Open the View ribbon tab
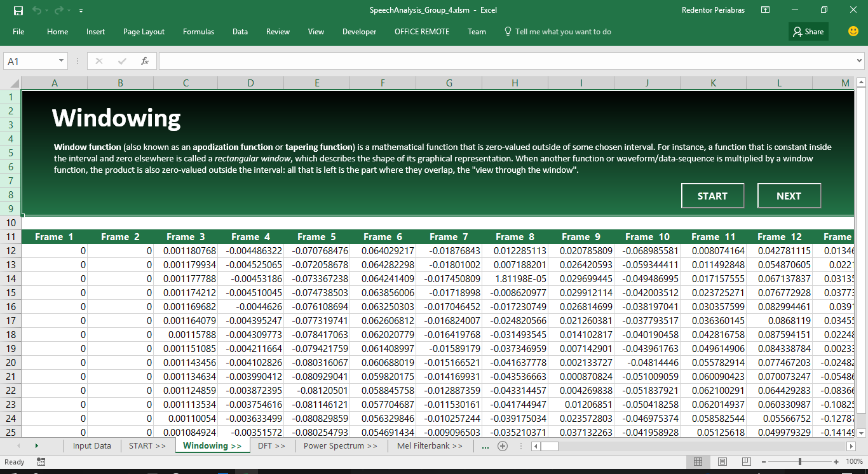868x474 pixels. pyautogui.click(x=316, y=32)
